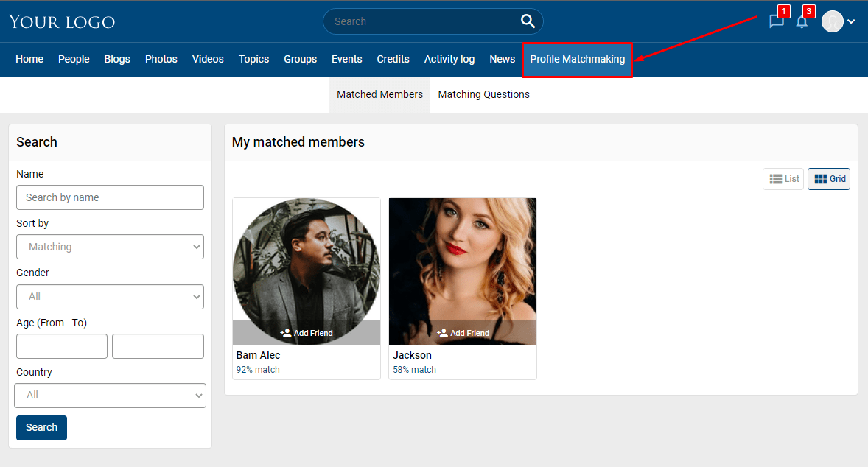
Task: Select the Grid view icon
Action: [822, 178]
